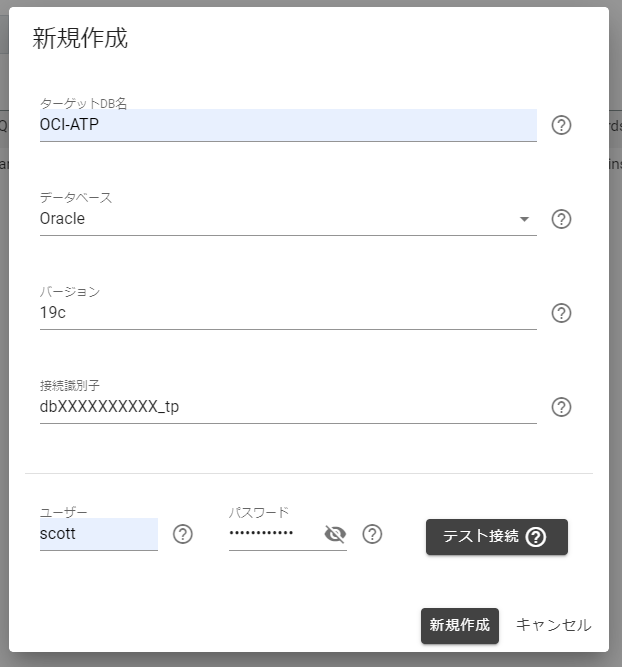Open the Oracle database selection box
Screen dimensions: 622x667
288,219
